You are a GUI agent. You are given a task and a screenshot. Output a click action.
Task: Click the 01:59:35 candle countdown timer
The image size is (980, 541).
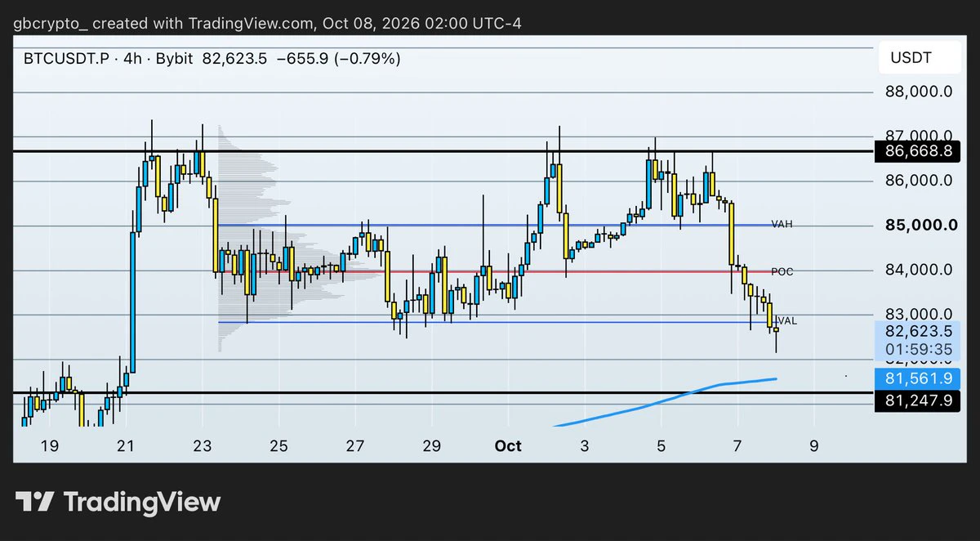(919, 350)
